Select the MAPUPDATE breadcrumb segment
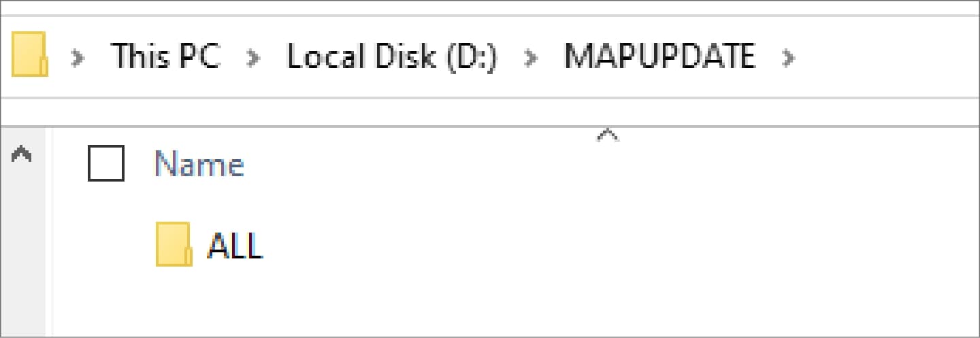Viewport: 980px width, 338px height. click(659, 56)
